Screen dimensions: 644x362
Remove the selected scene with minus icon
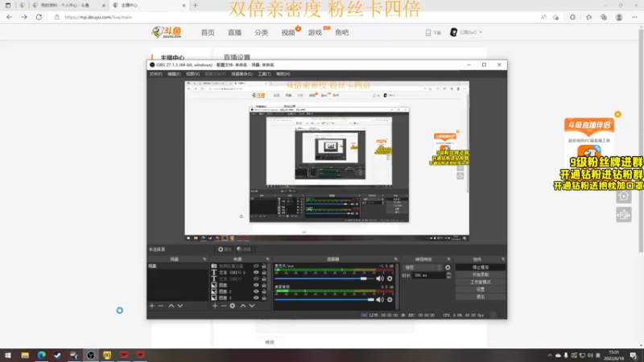tap(160, 306)
